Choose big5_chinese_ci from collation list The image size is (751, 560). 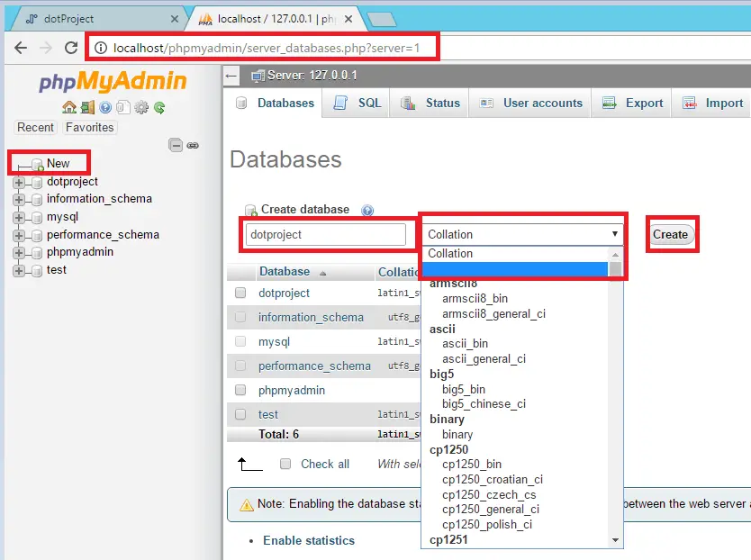(x=484, y=404)
